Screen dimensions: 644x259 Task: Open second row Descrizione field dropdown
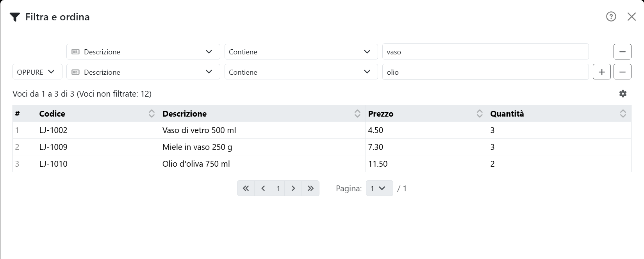[x=143, y=72]
